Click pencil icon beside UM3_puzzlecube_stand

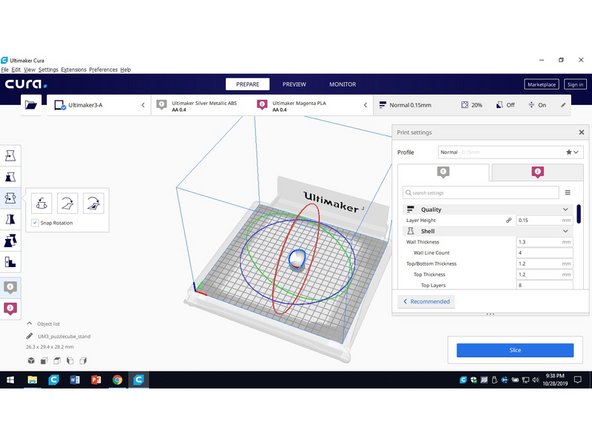[x=29, y=336]
